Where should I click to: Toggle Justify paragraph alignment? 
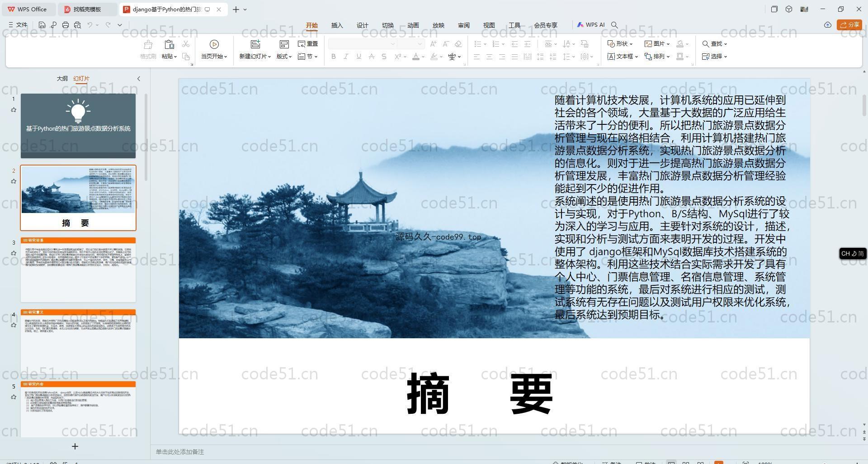click(514, 57)
